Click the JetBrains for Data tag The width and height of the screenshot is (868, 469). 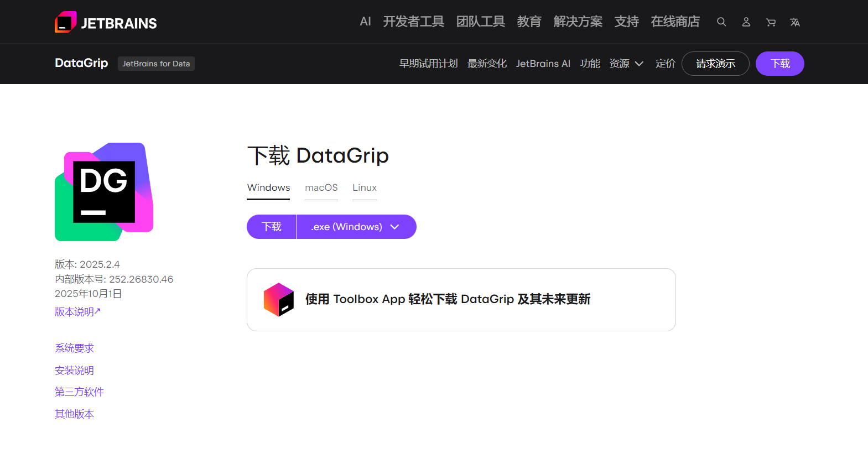pos(156,64)
